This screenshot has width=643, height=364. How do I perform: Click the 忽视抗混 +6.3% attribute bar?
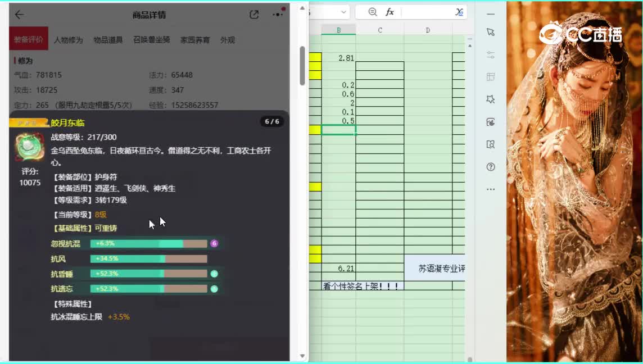click(x=148, y=243)
